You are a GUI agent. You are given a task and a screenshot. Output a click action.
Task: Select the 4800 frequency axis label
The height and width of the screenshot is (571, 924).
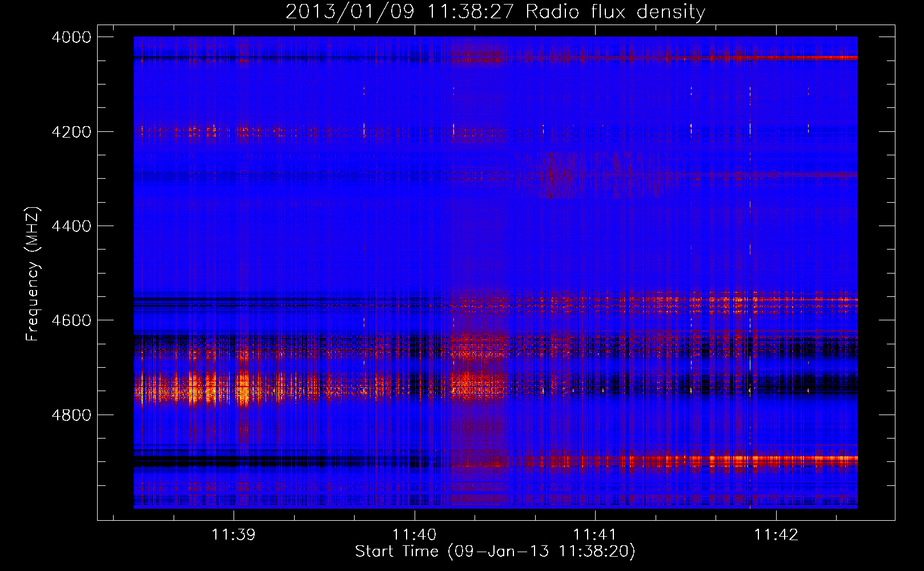pyautogui.click(x=71, y=415)
